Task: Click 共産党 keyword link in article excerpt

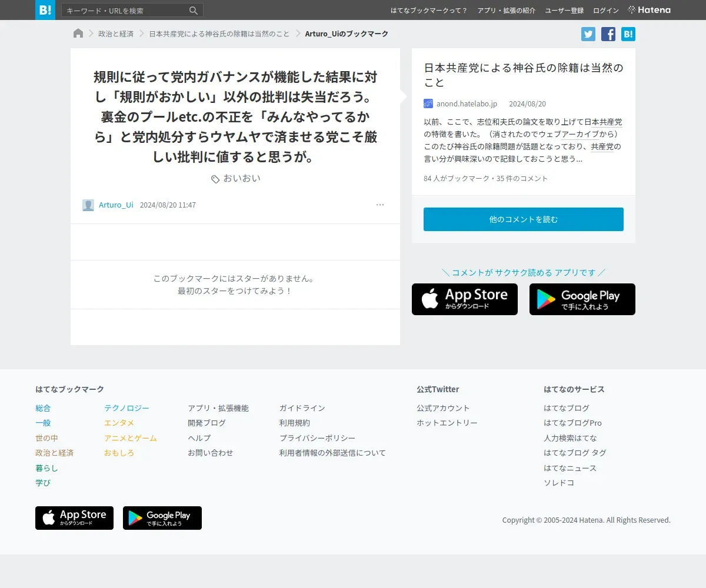Action: [602, 146]
